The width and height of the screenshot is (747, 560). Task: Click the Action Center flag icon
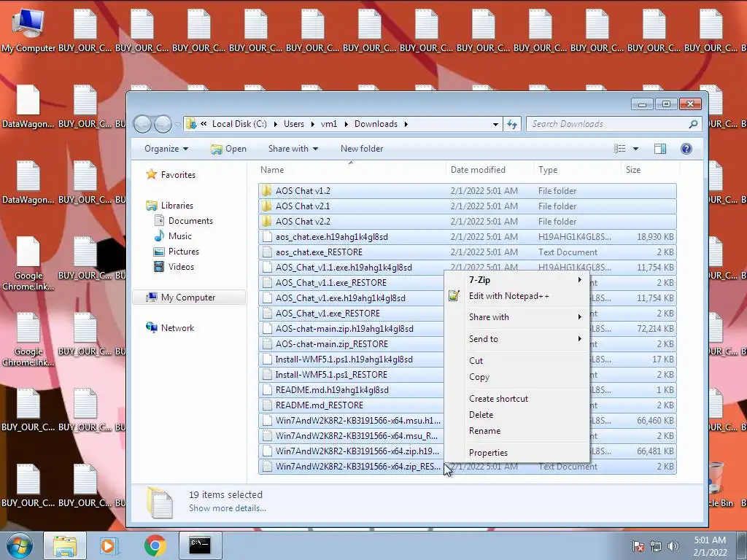tap(638, 546)
